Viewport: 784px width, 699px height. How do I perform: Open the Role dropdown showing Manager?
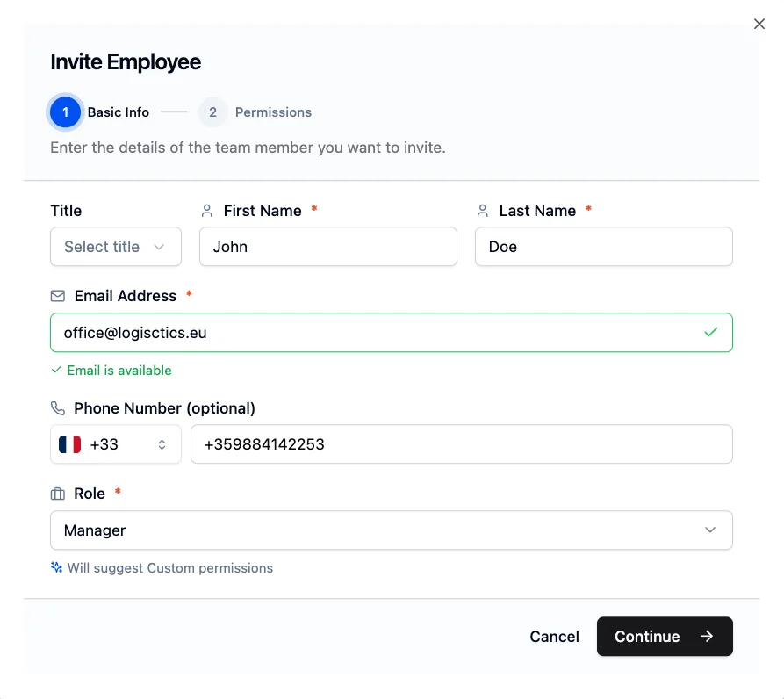391,530
